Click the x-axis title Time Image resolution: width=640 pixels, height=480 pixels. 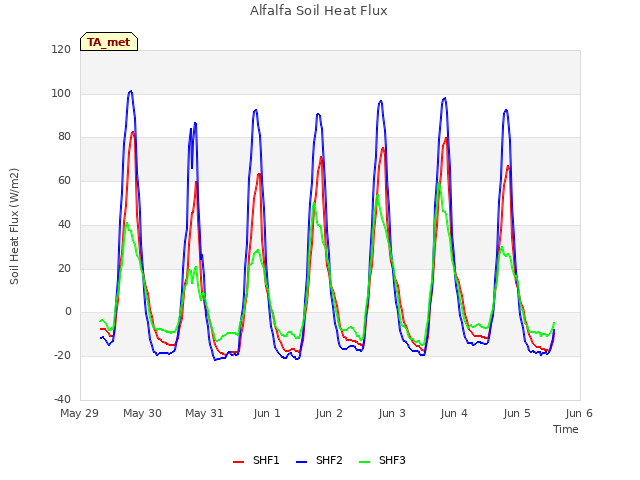click(566, 429)
